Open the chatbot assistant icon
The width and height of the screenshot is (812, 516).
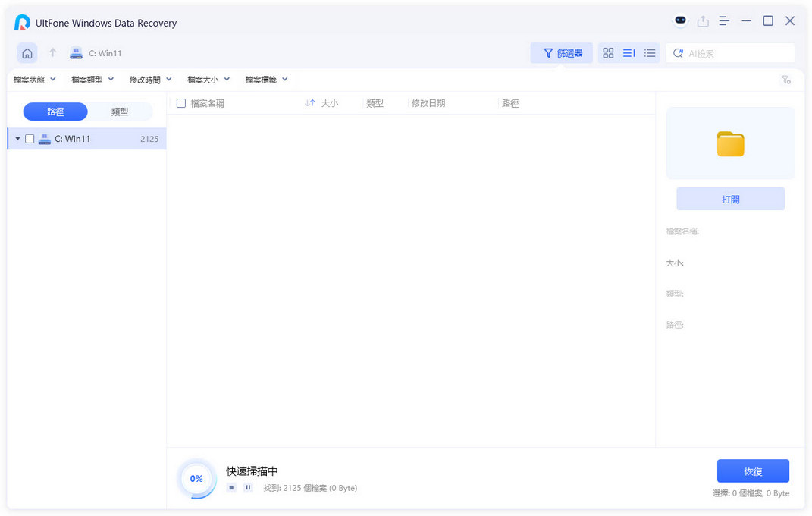680,21
